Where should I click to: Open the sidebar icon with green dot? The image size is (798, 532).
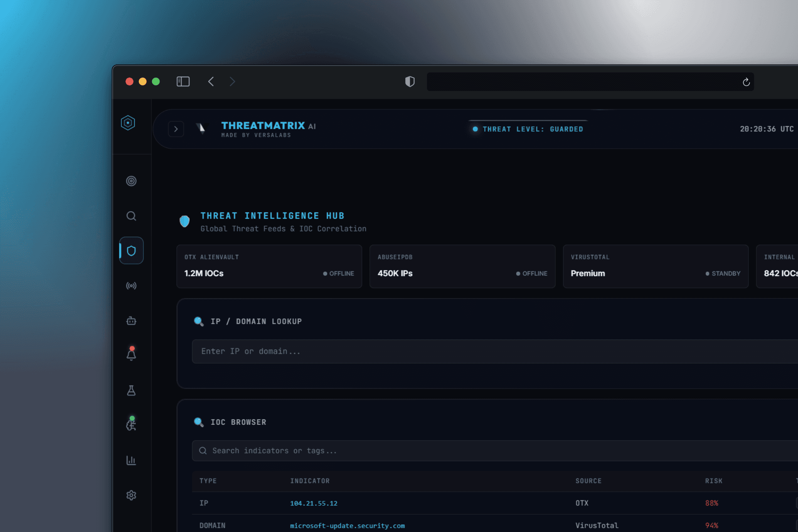click(131, 424)
